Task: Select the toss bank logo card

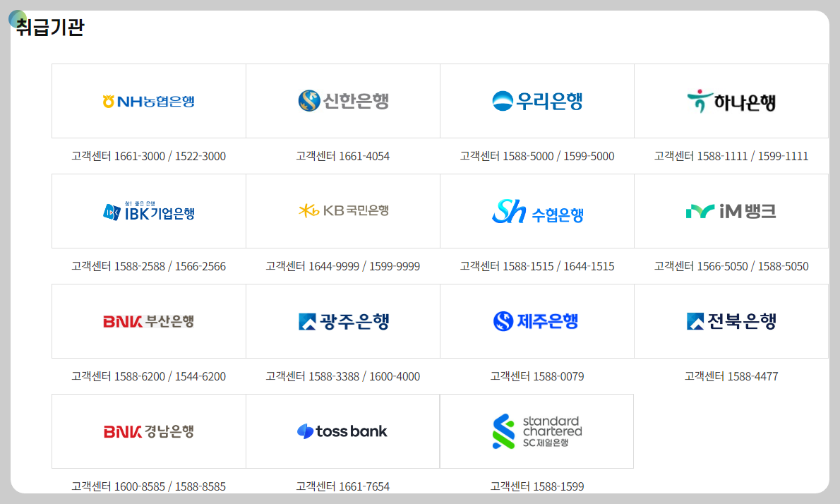Action: click(x=343, y=431)
